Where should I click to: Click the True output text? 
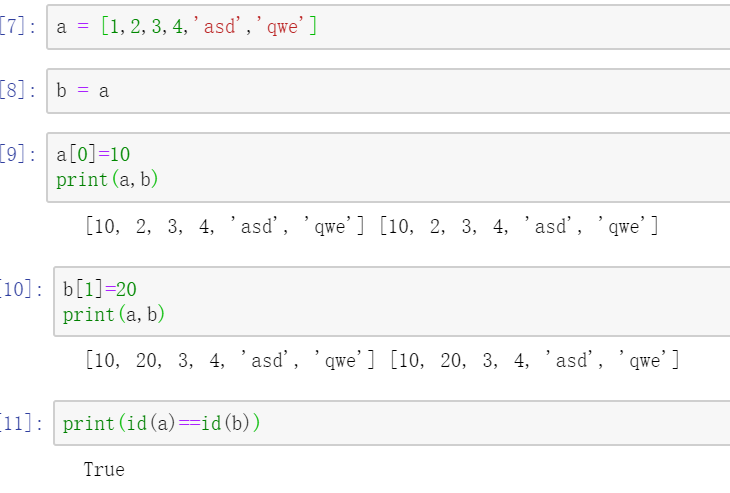(104, 470)
